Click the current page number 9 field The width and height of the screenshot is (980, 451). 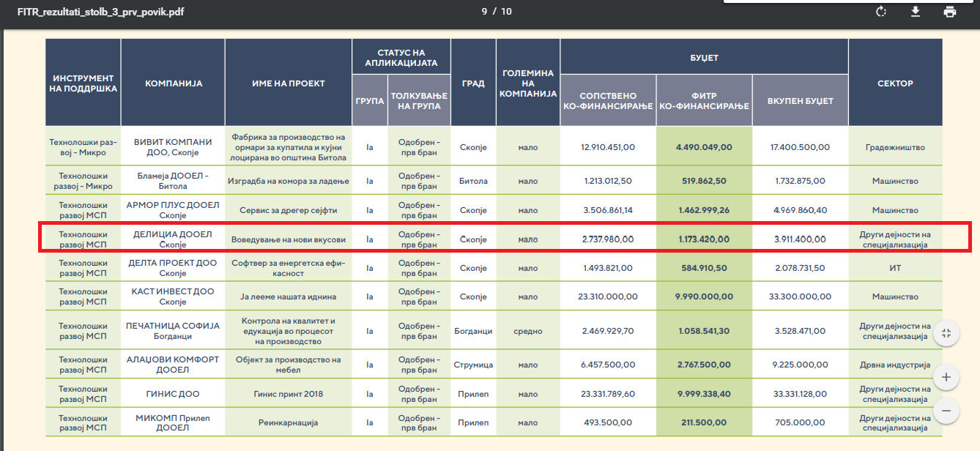click(x=484, y=12)
